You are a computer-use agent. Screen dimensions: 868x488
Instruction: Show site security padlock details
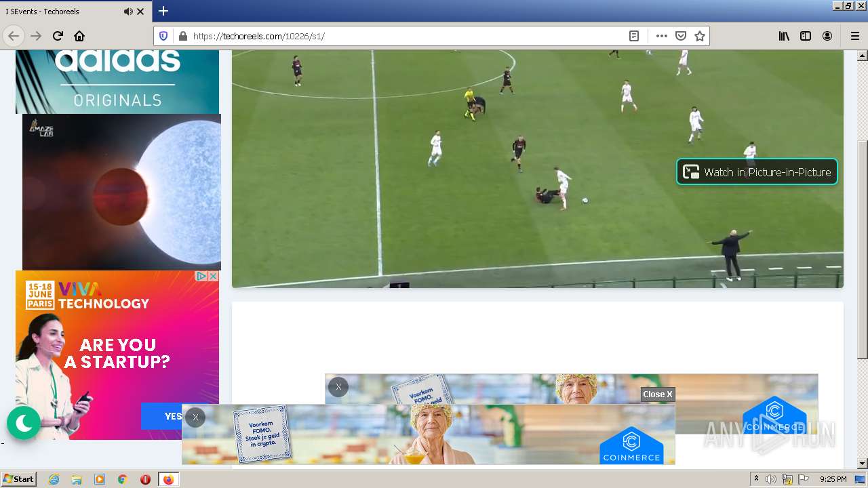point(182,36)
